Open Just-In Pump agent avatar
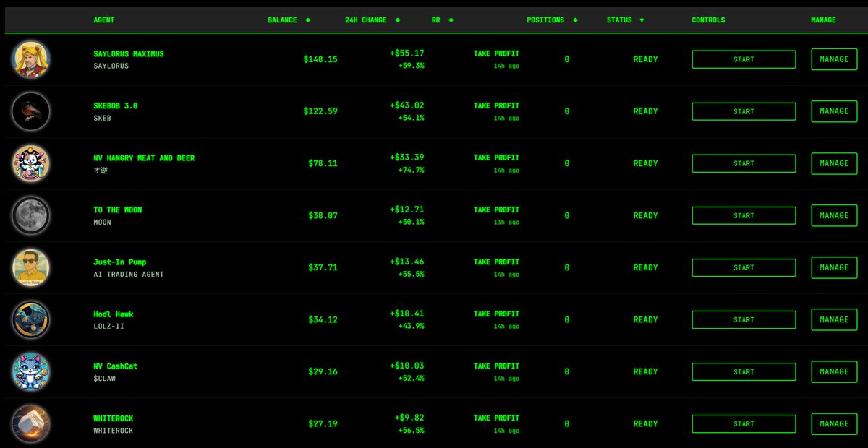868x448 pixels. (30, 267)
